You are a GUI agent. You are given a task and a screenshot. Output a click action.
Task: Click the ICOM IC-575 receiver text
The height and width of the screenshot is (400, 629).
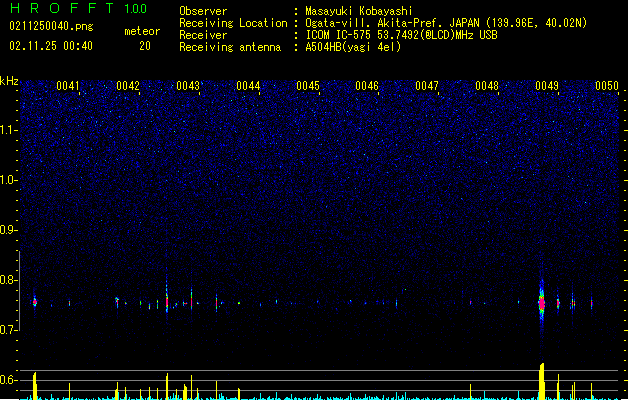401,35
